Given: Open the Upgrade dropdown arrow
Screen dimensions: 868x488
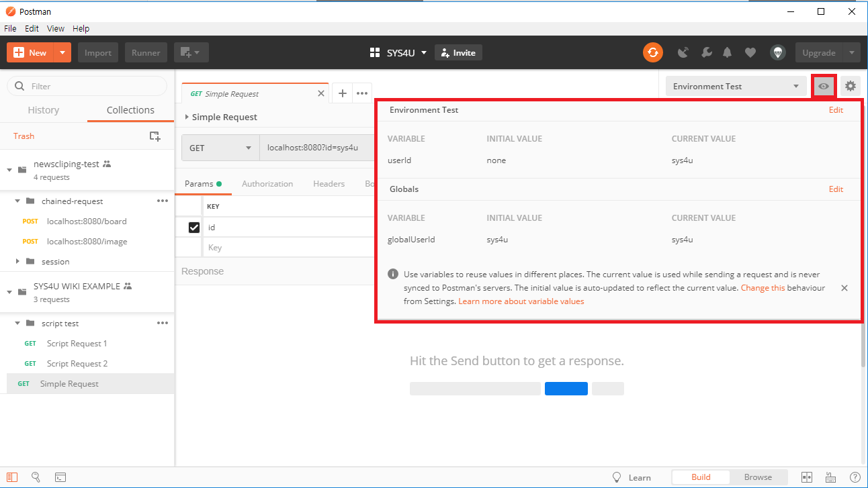Looking at the screenshot, I should 852,52.
